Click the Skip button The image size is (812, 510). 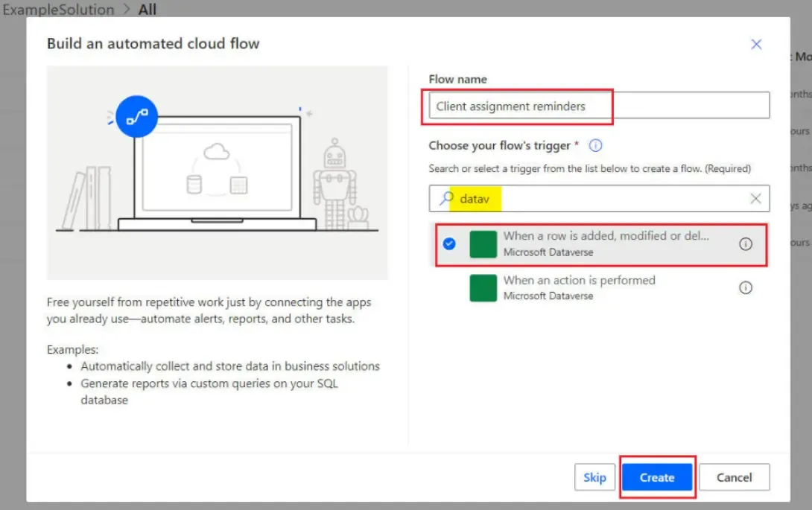[x=594, y=477]
